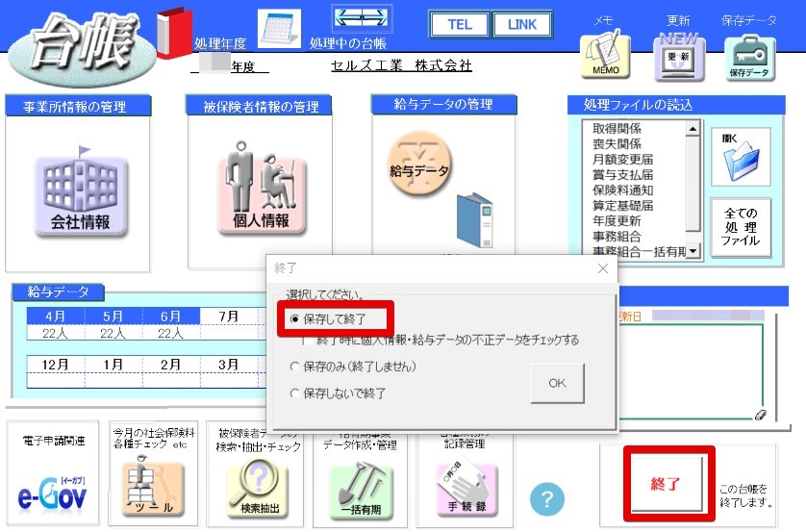Select 月額変更届 in the file list
Image resolution: width=806 pixels, height=532 pixels.
(622, 160)
